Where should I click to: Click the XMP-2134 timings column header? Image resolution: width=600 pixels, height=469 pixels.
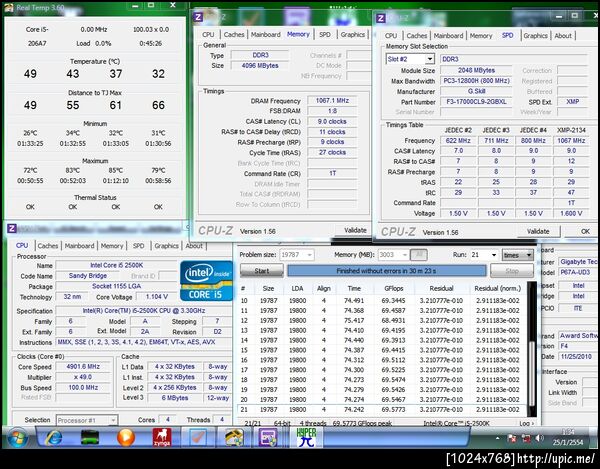point(571,130)
